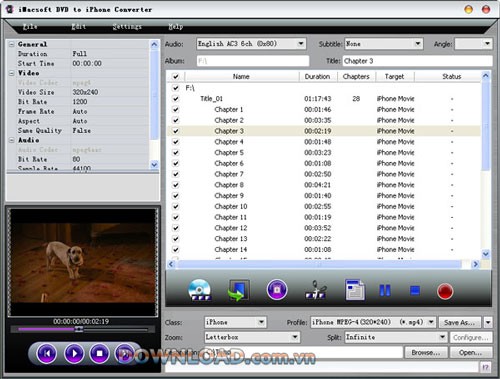Screen dimensions: 500x379
Task: Click the blue pause conversion icon
Action: click(385, 290)
